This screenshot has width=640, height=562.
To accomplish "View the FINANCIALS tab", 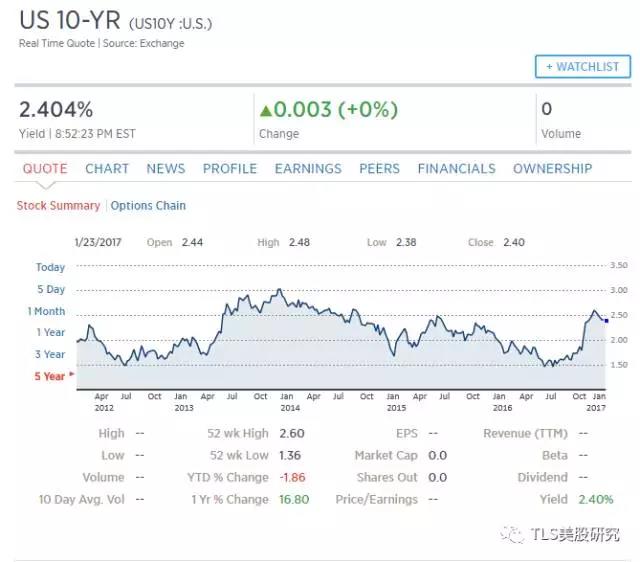I will (456, 169).
